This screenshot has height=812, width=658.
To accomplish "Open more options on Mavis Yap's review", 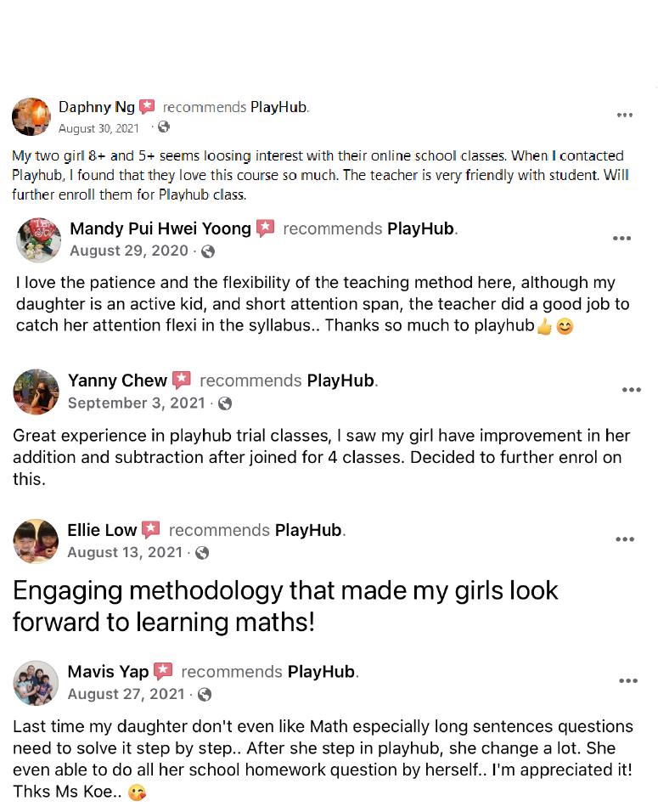I will tap(627, 681).
